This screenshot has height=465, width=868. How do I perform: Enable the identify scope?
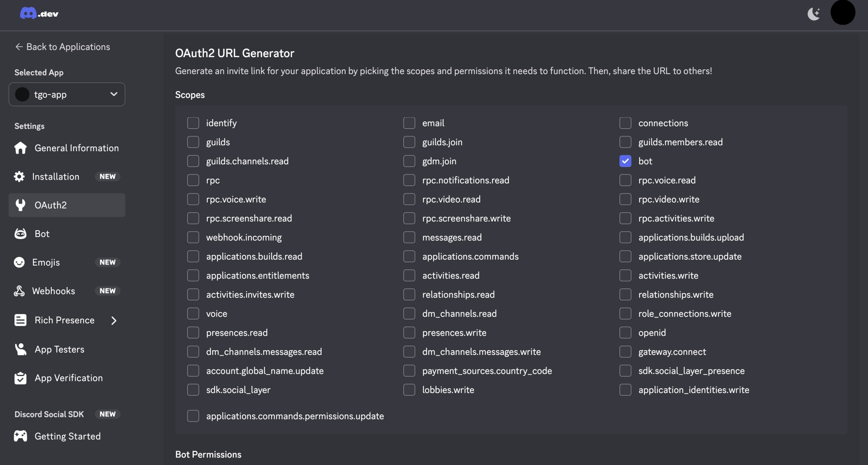[194, 122]
